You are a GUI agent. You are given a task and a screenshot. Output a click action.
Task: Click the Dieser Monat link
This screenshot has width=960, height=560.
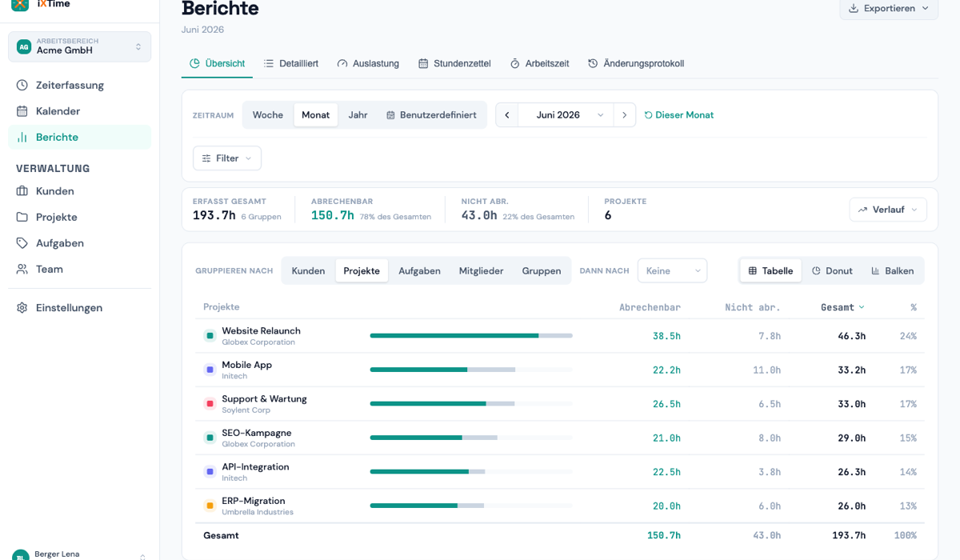point(679,115)
